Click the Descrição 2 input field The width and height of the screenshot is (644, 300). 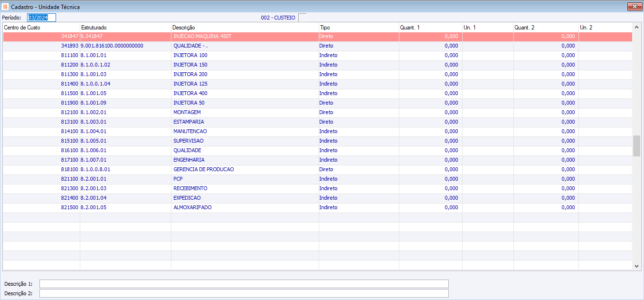(244, 293)
